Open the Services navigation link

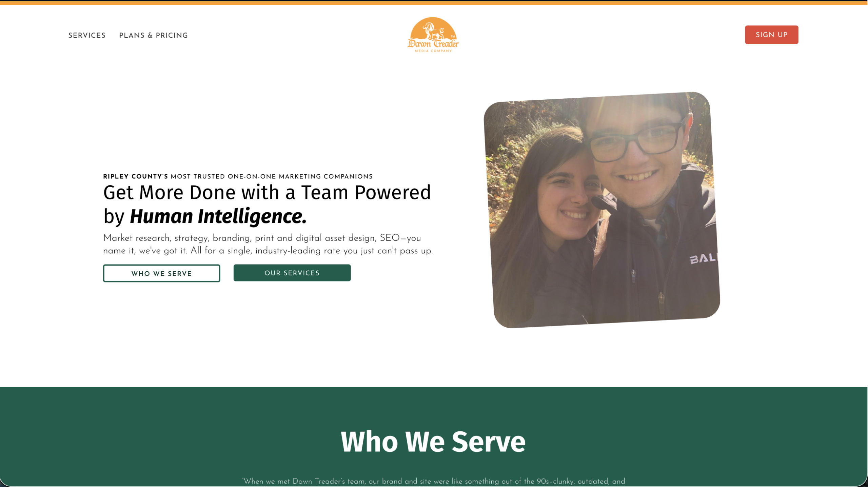pos(87,36)
